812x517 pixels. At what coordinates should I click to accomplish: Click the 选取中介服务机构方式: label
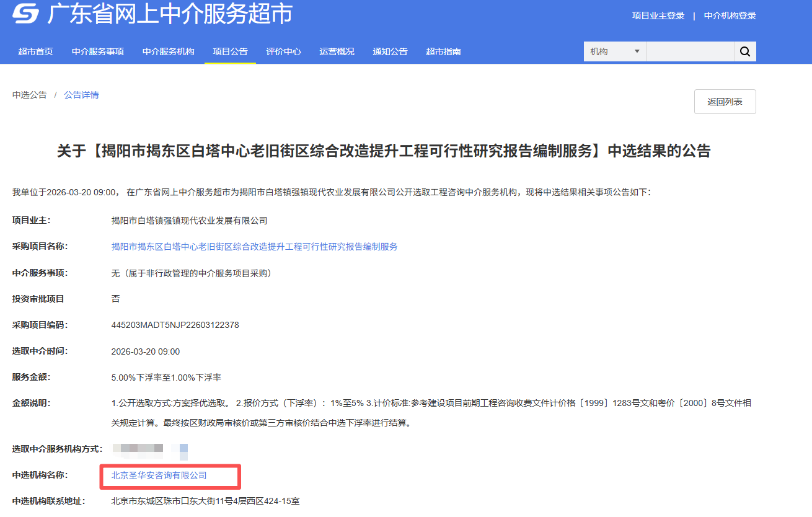[x=58, y=449]
